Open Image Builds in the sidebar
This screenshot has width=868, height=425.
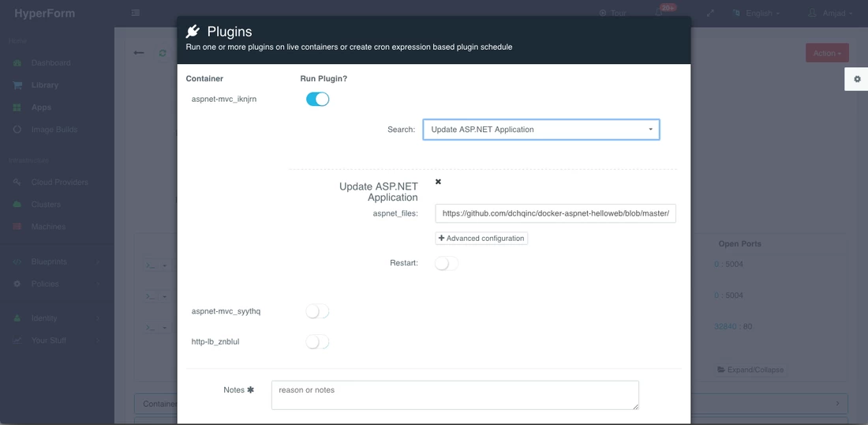coord(54,130)
